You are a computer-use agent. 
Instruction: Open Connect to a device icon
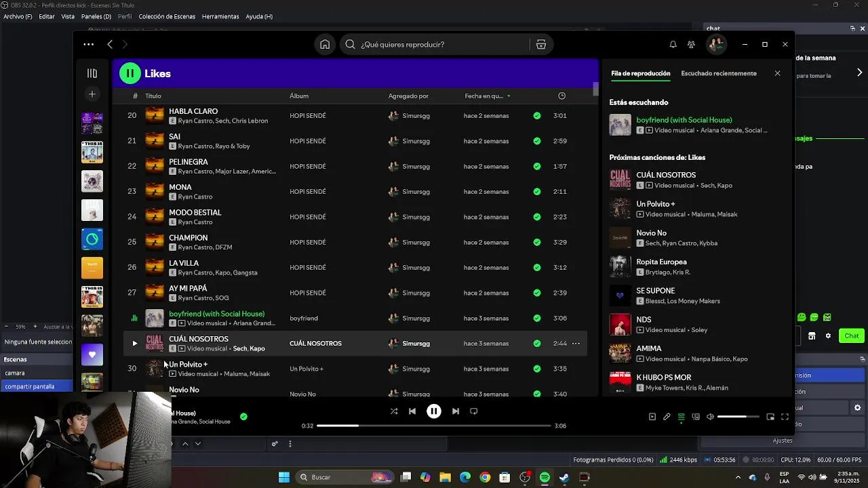(696, 417)
